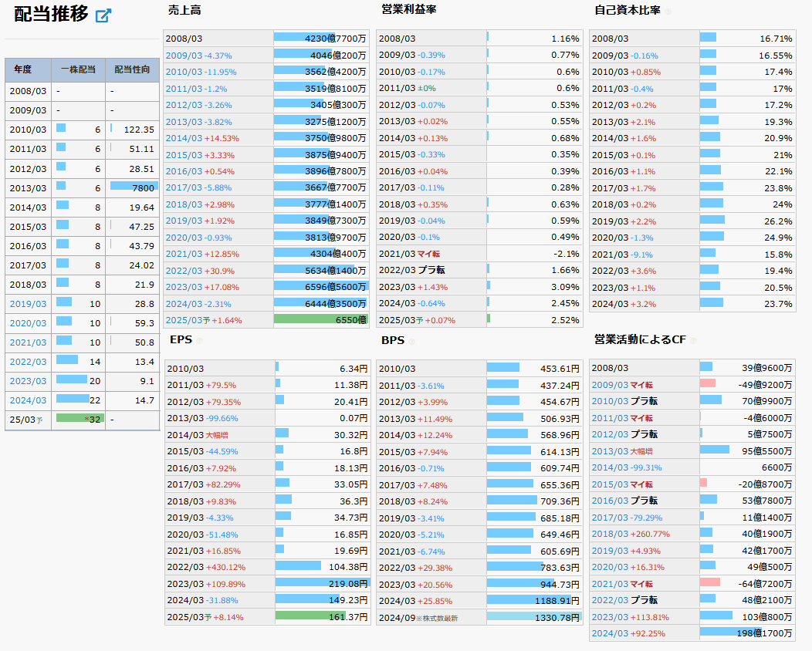Open the 2024/03 link in the 売上高 table
This screenshot has width=812, height=651.
coord(183,303)
